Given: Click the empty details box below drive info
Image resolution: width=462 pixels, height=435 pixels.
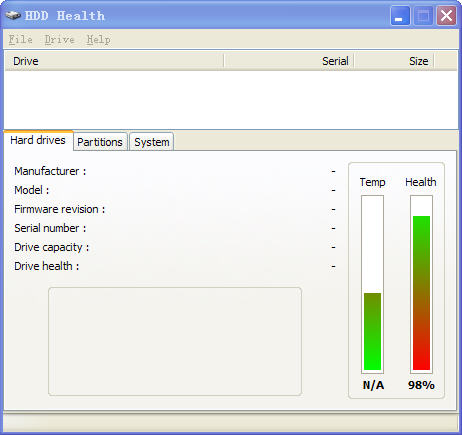Looking at the screenshot, I should pyautogui.click(x=175, y=341).
